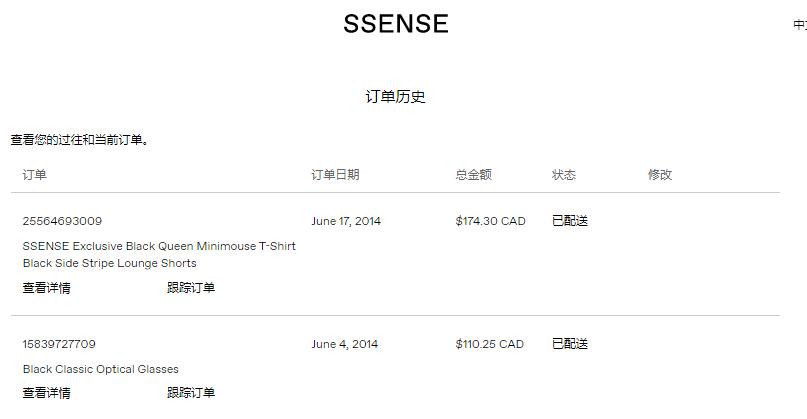Select Black Classic Optical Glasses item

click(x=101, y=369)
